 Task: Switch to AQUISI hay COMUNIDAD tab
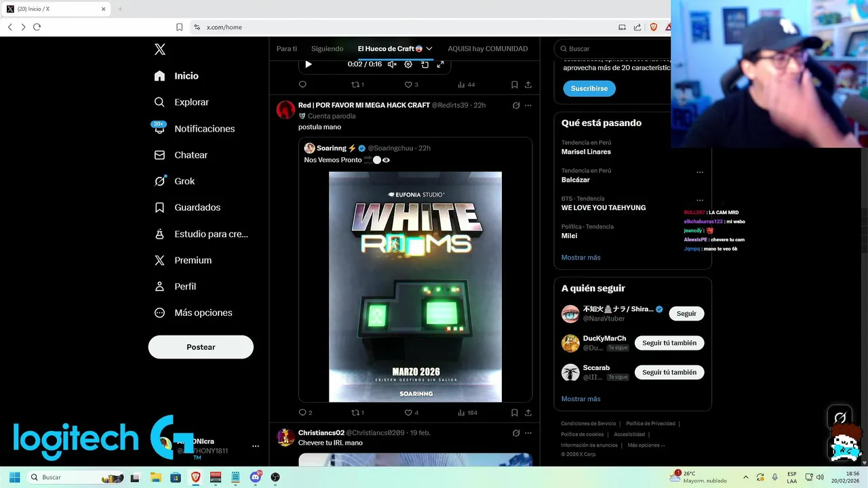[488, 49]
